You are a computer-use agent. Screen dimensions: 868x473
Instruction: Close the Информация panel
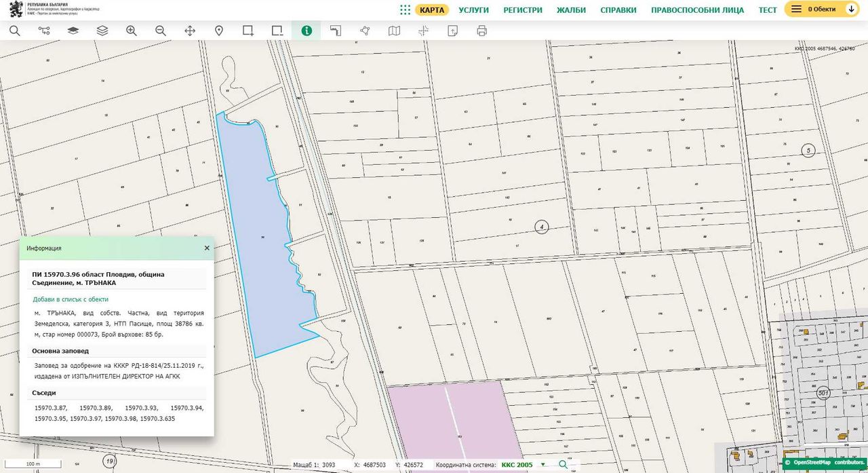[207, 248]
